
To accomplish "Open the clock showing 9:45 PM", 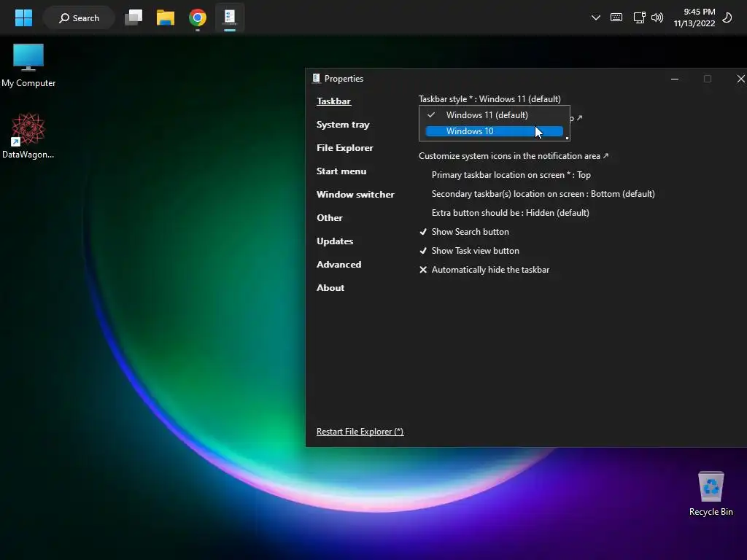I will (x=694, y=17).
